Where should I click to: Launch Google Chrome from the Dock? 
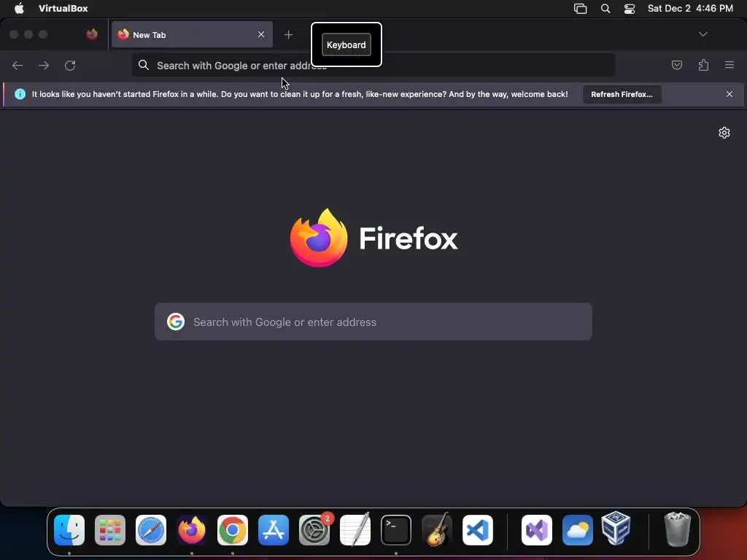(x=233, y=530)
